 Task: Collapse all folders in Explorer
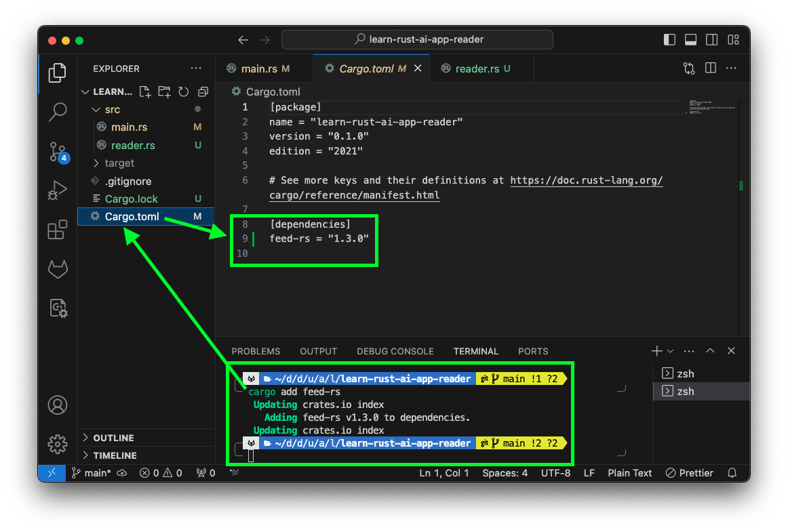pos(203,91)
